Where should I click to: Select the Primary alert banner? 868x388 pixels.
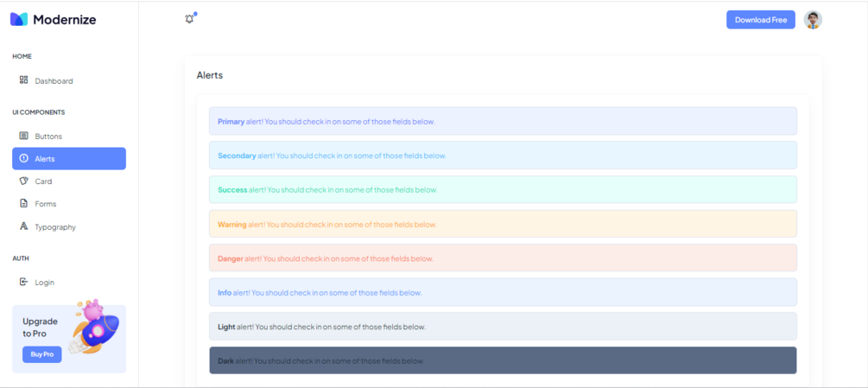pos(503,121)
